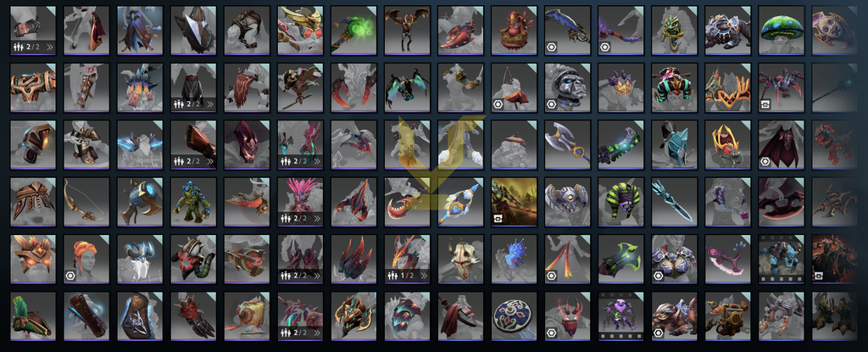Viewport: 868px width, 352px height.
Task: Expand set chevron on pink spiky-haired creature item
Action: click(x=317, y=218)
